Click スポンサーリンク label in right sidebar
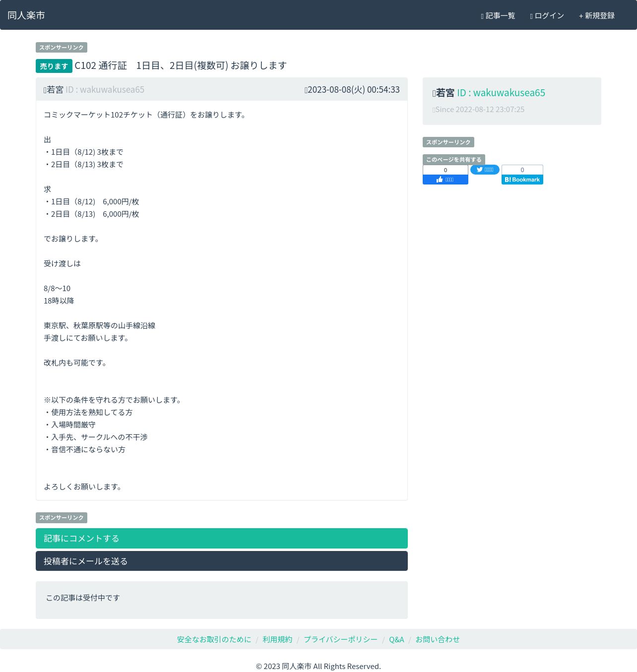This screenshot has height=672, width=637. pos(448,142)
